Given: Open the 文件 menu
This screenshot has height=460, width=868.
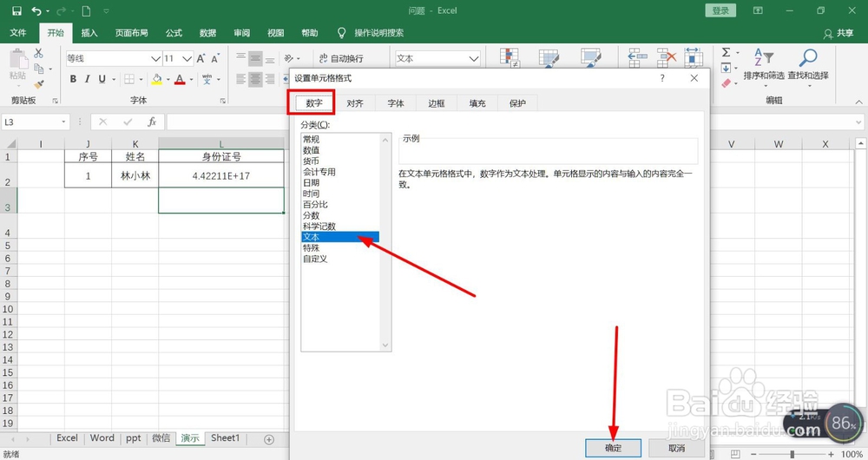Looking at the screenshot, I should click(18, 33).
